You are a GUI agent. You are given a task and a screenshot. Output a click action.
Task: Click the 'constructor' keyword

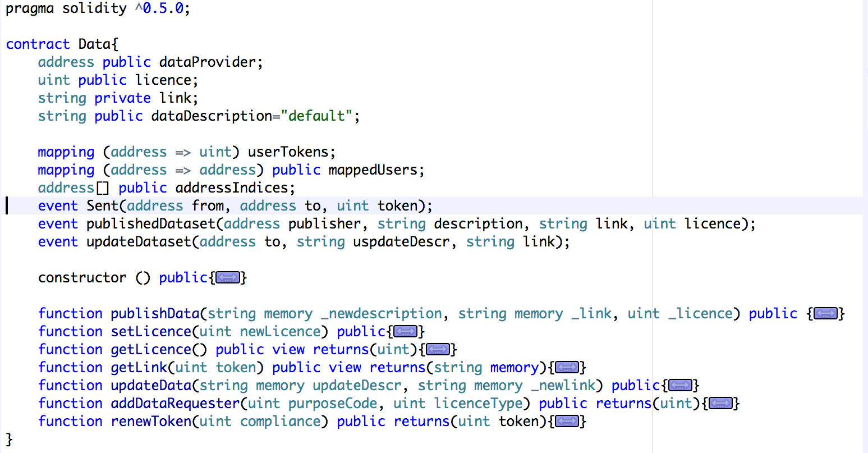click(x=82, y=278)
